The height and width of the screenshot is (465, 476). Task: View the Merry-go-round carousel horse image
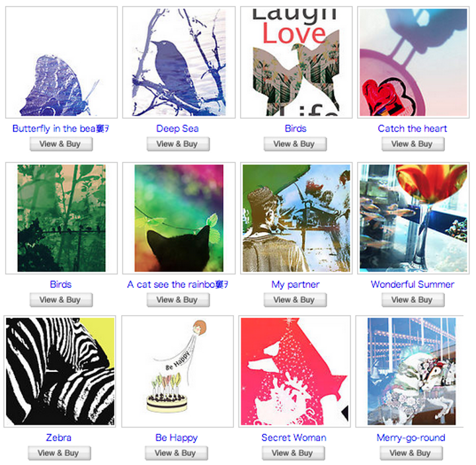(411, 371)
